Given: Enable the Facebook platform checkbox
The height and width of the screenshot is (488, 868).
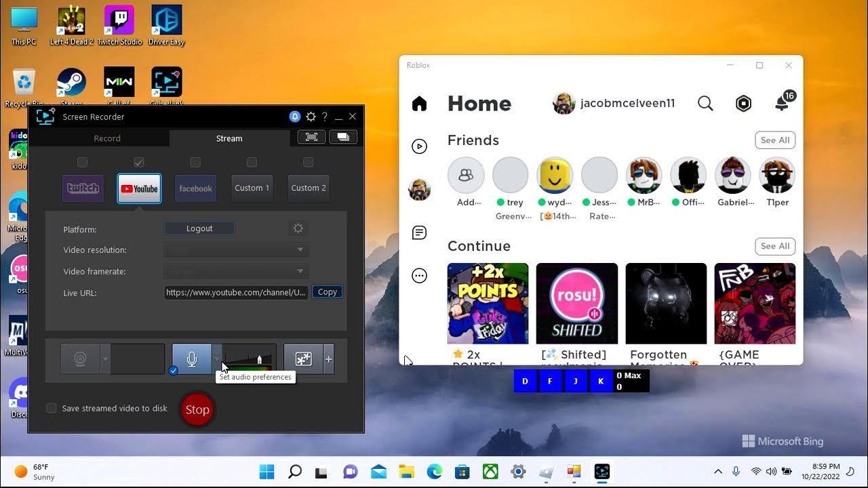Looking at the screenshot, I should click(x=195, y=162).
